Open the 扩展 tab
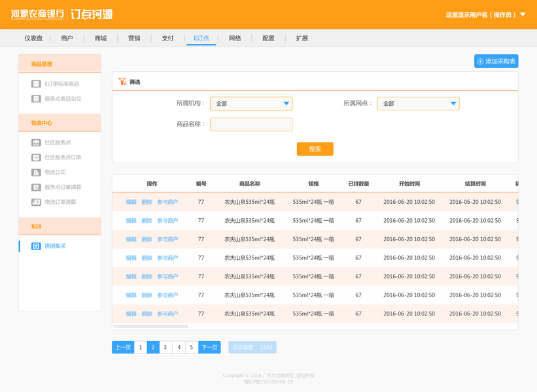 point(302,39)
